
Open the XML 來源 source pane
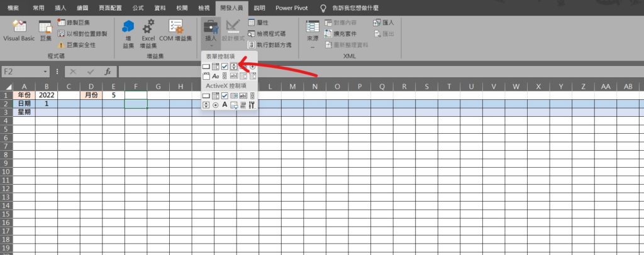(313, 34)
